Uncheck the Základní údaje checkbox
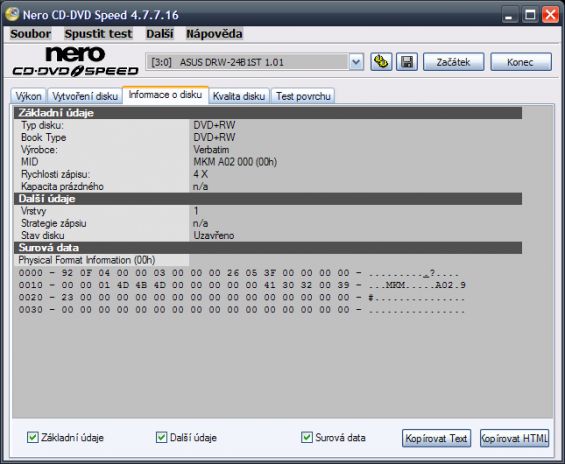 pyautogui.click(x=33, y=437)
